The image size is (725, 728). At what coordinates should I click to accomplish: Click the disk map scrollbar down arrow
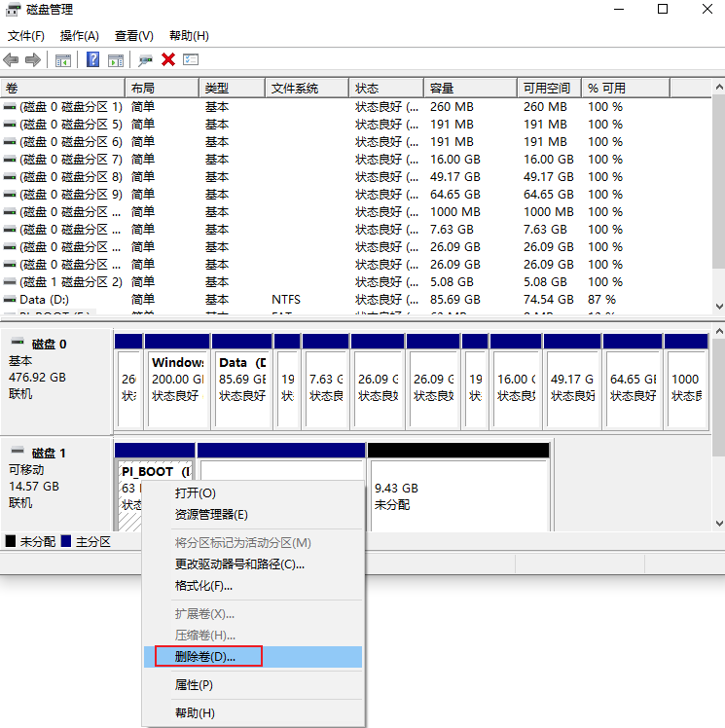(x=719, y=524)
